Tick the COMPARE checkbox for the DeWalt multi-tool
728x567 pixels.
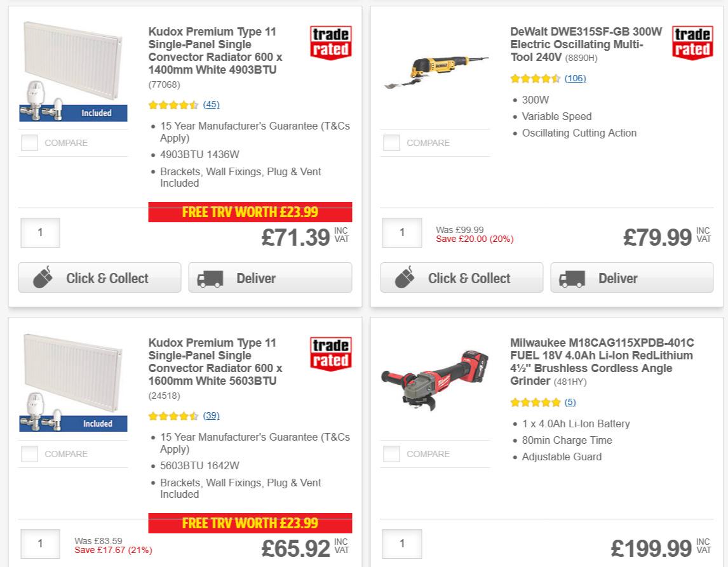(x=391, y=143)
